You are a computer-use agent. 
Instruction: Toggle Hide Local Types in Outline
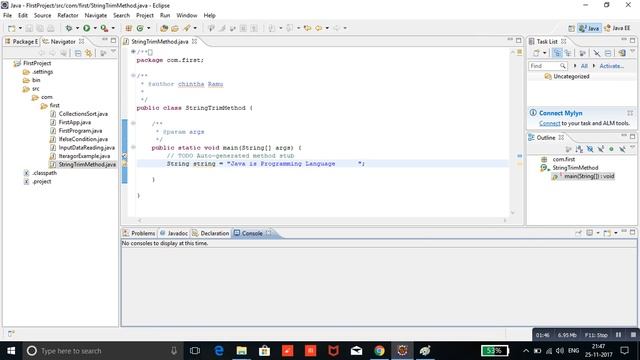(x=622, y=149)
